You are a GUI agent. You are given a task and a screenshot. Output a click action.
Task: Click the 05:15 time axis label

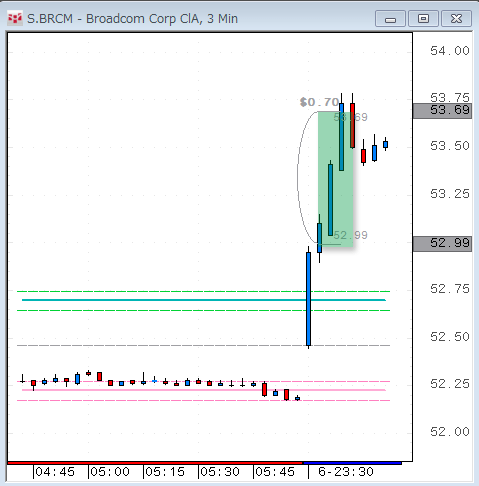click(x=165, y=472)
